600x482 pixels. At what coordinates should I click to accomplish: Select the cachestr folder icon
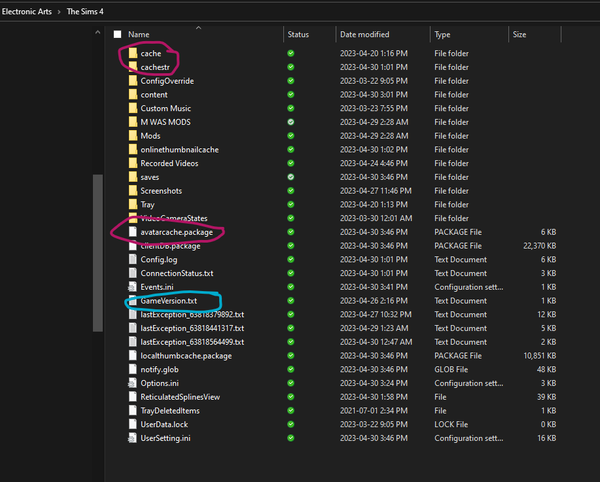pos(133,67)
